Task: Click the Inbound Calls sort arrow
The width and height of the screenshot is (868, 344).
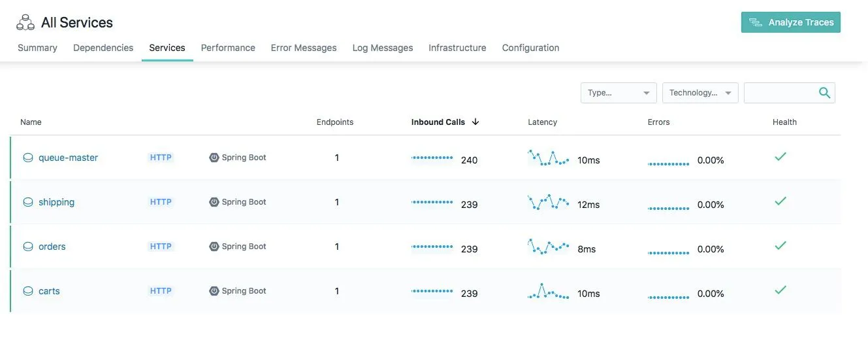Action: click(475, 122)
